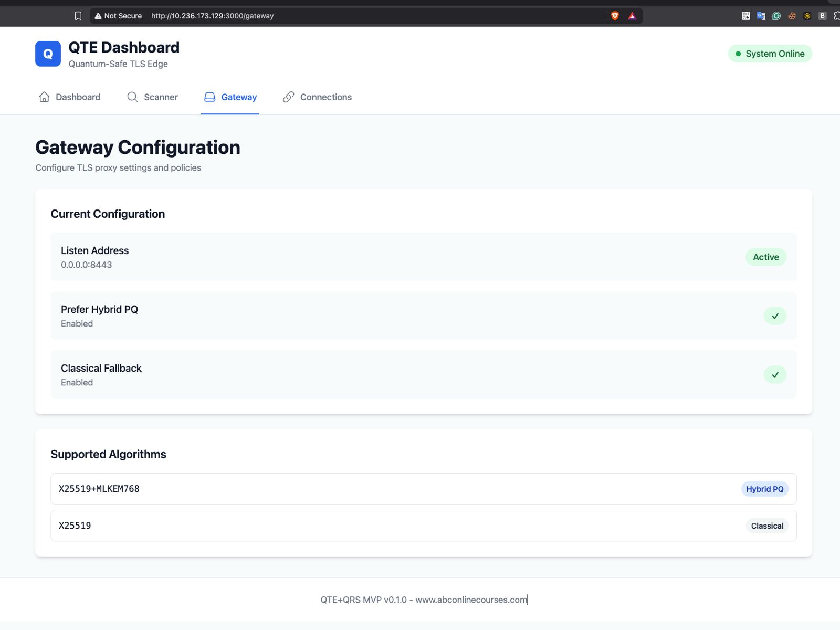
Task: Click the Connections link icon
Action: [288, 97]
